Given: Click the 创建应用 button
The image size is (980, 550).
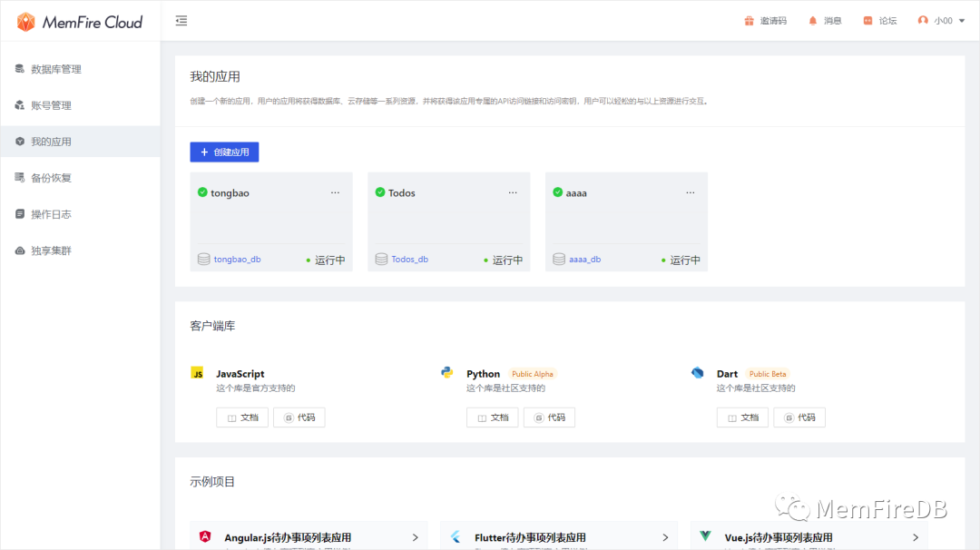Looking at the screenshot, I should pos(224,152).
